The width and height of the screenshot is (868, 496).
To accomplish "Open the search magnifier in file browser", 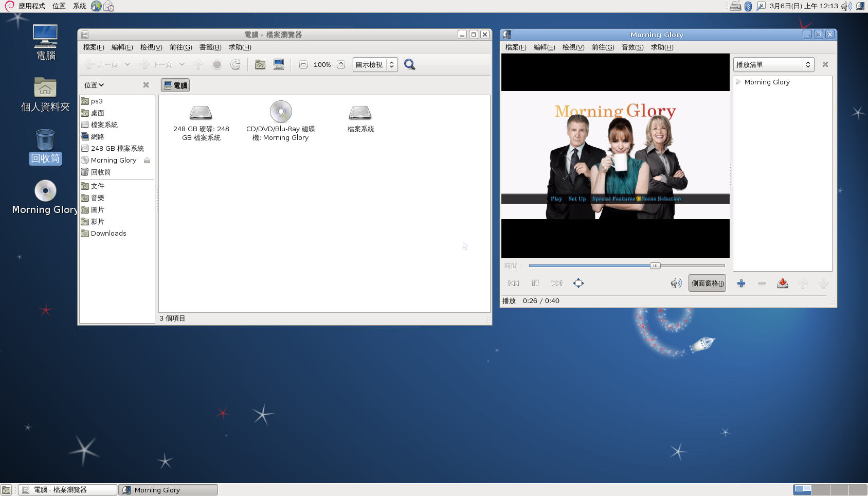I will click(410, 64).
